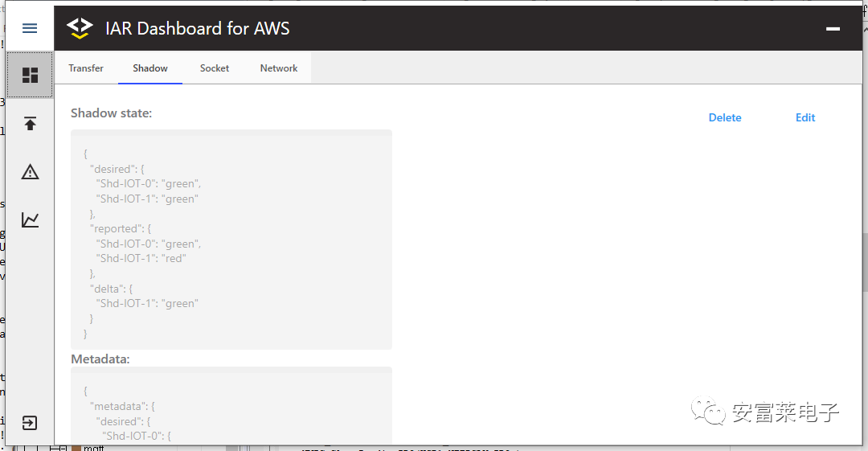
Task: Click the IAR Dashboard for AWS title
Action: [x=197, y=29]
